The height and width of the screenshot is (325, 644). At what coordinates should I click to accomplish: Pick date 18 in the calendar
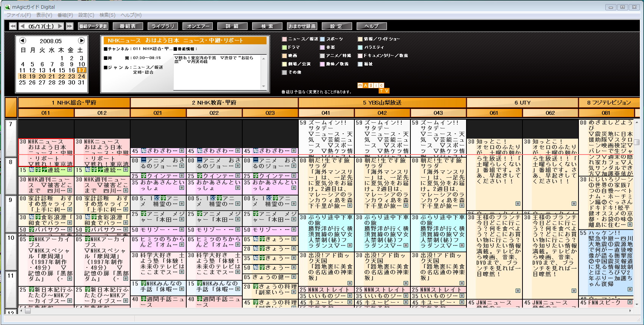pos(23,76)
